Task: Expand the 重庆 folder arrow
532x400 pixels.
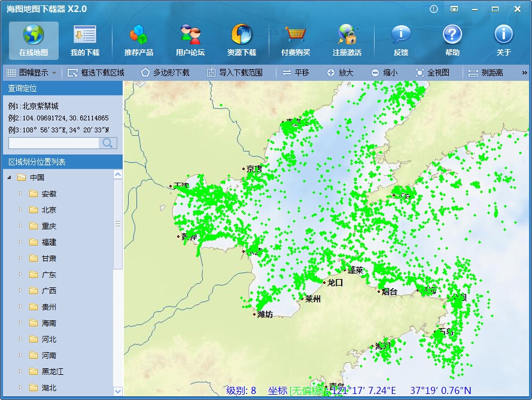Action: click(x=20, y=226)
